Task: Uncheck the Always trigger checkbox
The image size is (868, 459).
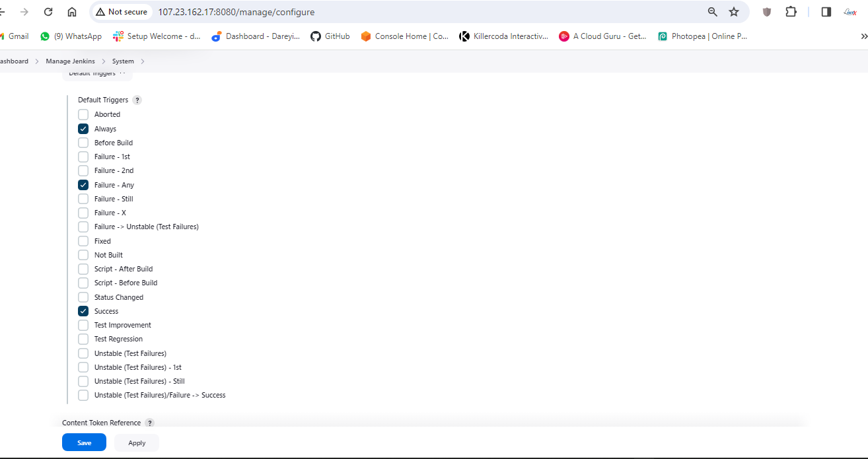Action: click(83, 129)
